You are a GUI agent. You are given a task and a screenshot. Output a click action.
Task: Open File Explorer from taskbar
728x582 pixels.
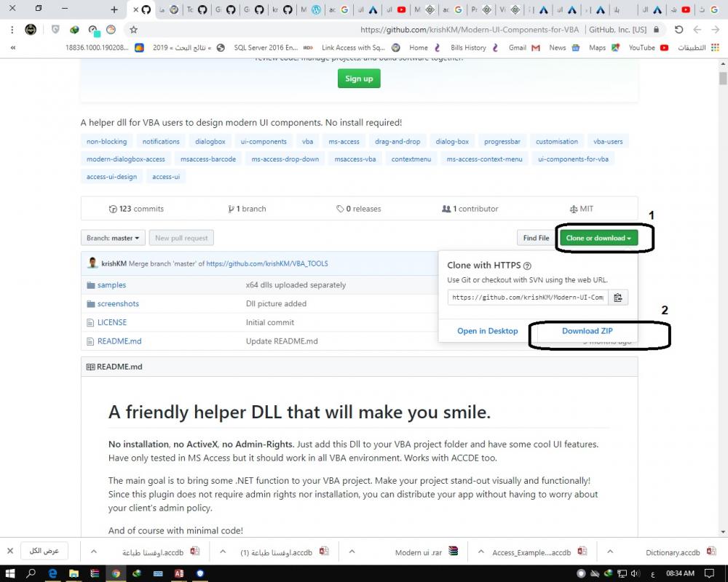[x=74, y=573]
